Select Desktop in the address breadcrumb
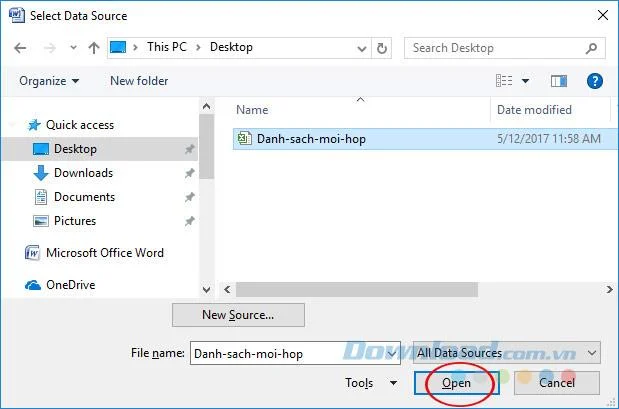Screen dimensions: 619x409 click(231, 47)
